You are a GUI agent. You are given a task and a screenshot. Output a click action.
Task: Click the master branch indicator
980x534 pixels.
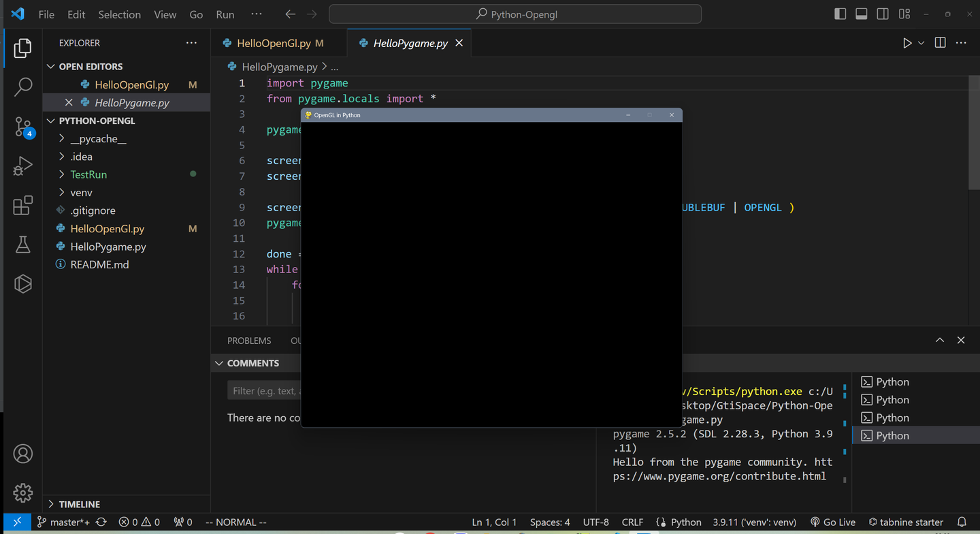click(x=64, y=522)
